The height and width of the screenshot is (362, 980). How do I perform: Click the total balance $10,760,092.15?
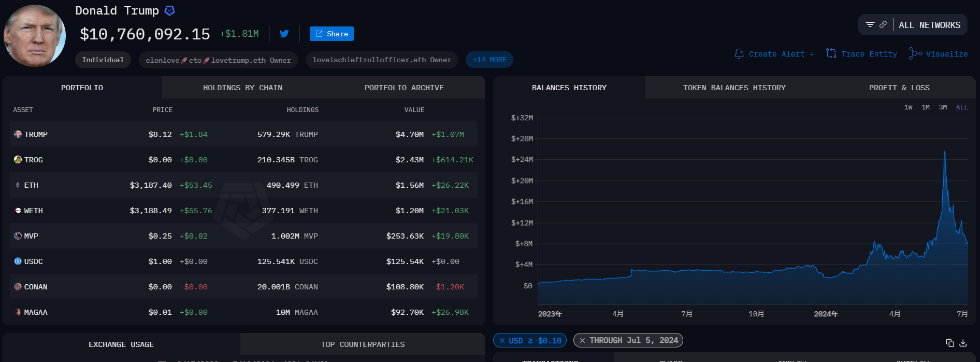(x=145, y=34)
